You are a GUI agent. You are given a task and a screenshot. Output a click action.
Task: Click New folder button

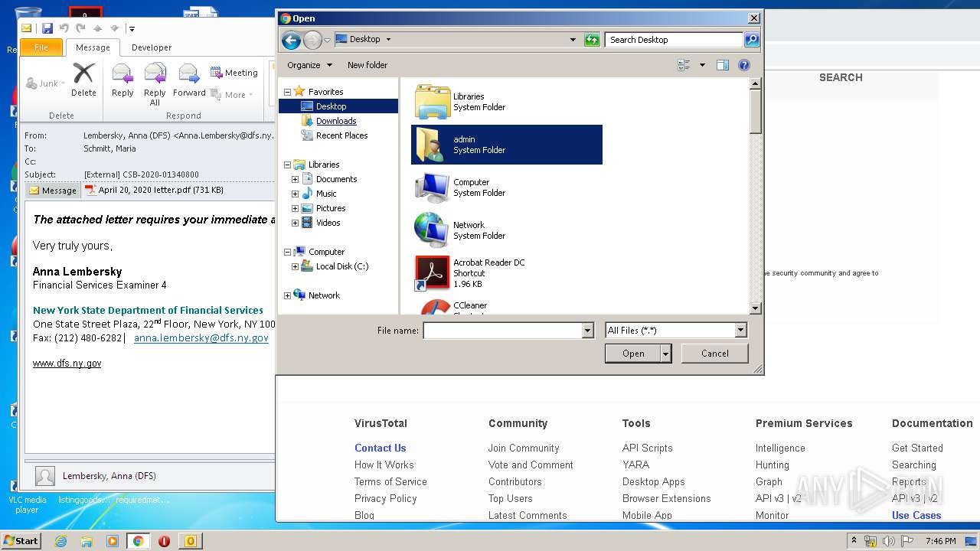[x=367, y=65]
